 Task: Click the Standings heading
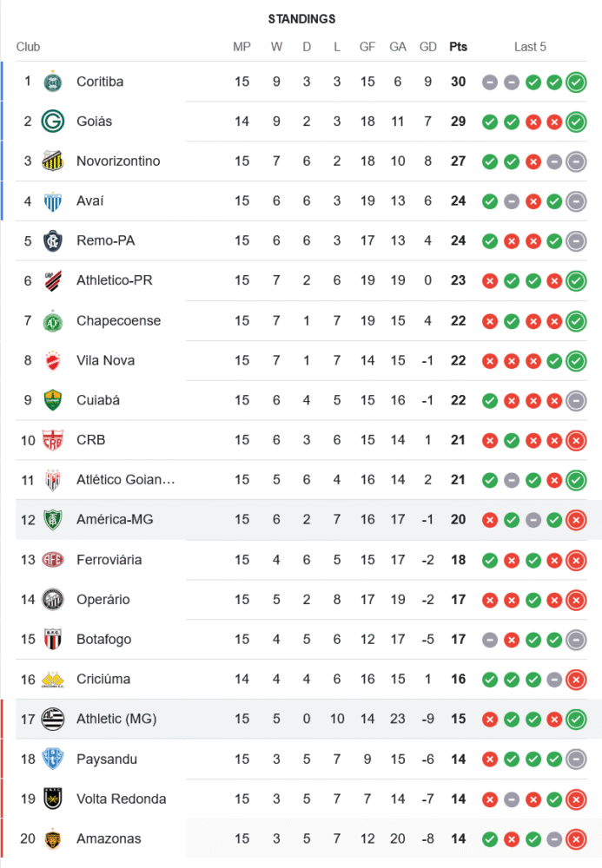(x=301, y=19)
